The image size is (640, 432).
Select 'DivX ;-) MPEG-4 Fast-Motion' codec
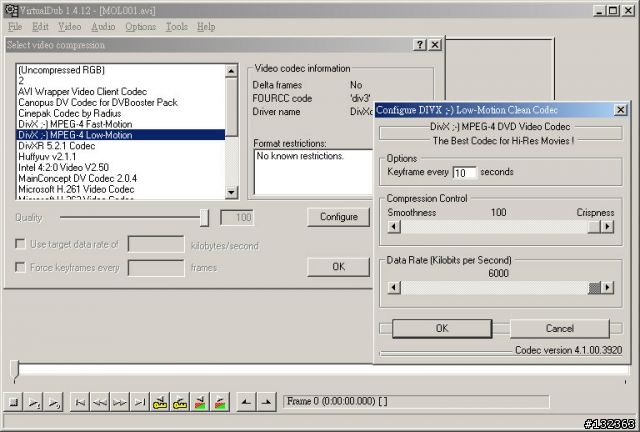121,124
